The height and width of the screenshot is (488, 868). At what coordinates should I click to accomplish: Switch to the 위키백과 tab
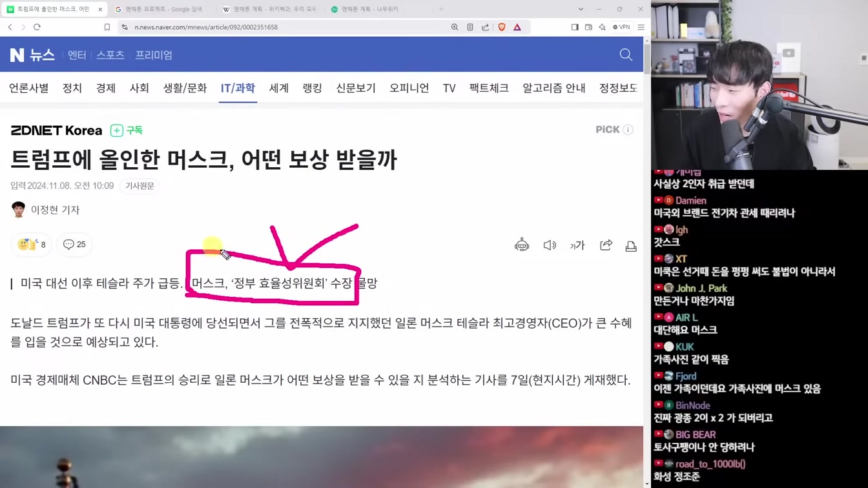270,9
